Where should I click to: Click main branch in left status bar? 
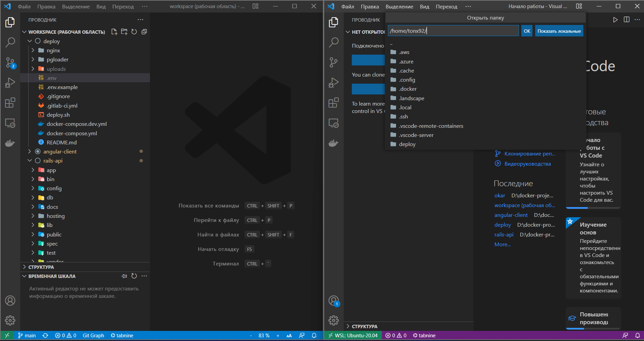coord(27,335)
